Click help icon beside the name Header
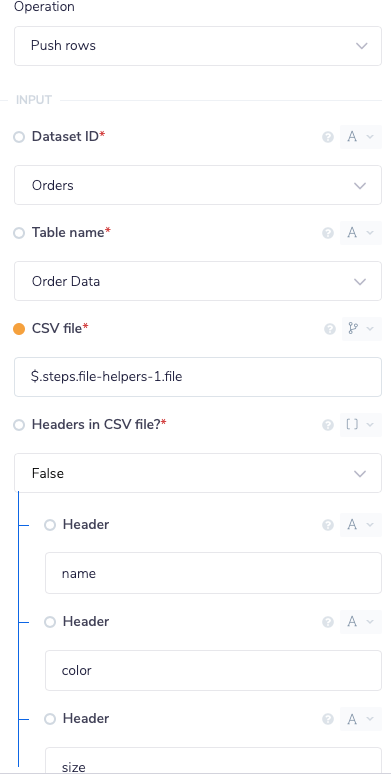 coord(328,525)
